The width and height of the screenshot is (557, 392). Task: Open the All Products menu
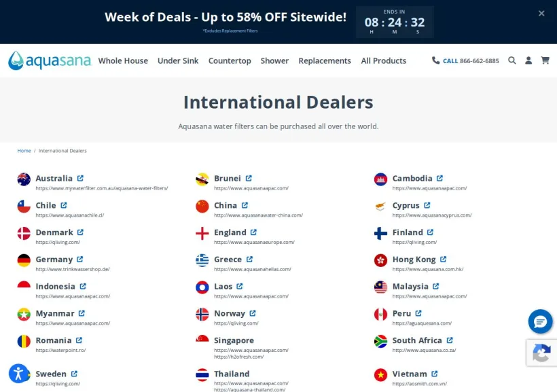pyautogui.click(x=384, y=60)
